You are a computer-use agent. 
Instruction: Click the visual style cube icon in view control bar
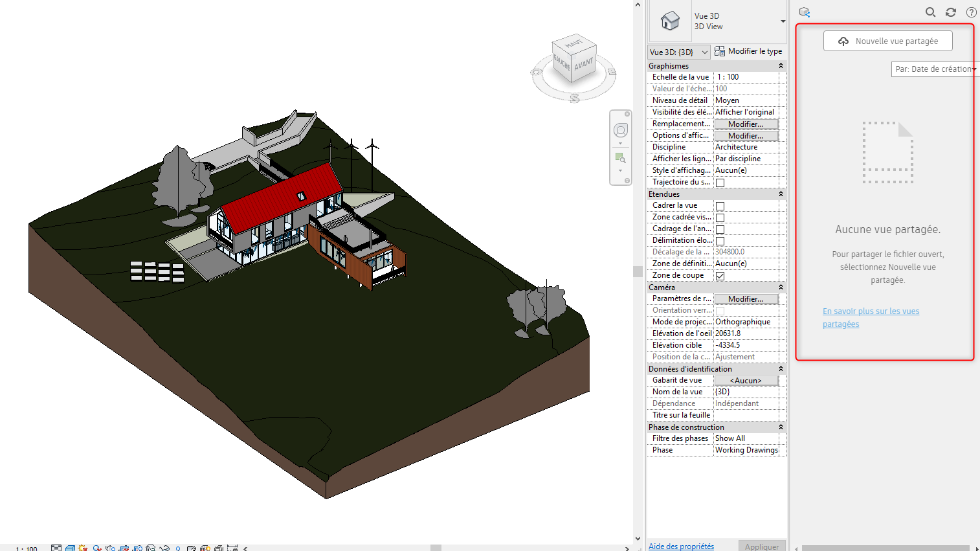pos(70,548)
